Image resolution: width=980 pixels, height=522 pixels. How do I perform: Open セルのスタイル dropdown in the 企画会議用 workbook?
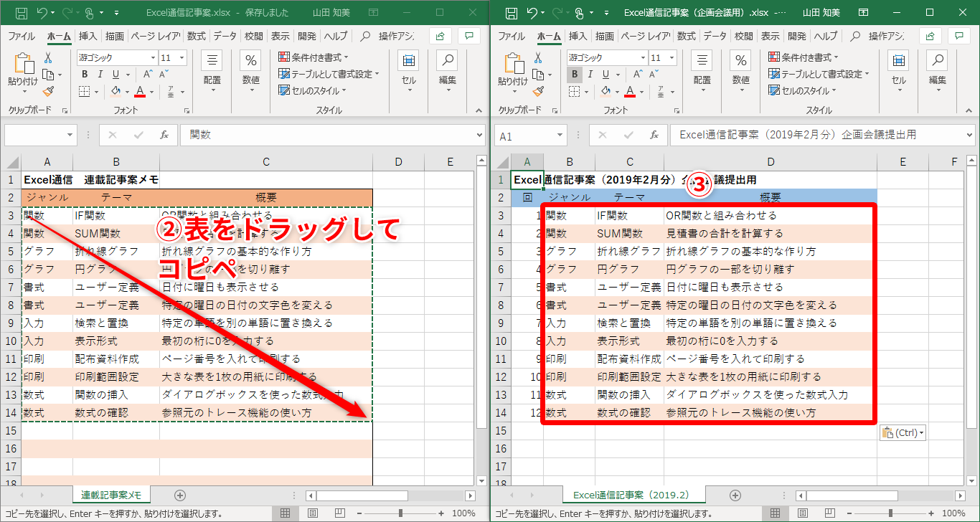coord(802,90)
